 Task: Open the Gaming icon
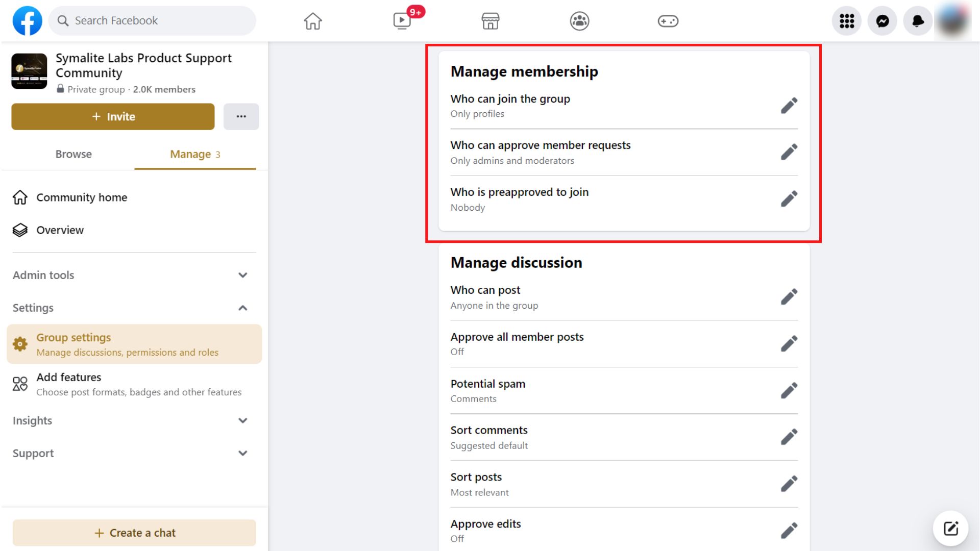(668, 21)
